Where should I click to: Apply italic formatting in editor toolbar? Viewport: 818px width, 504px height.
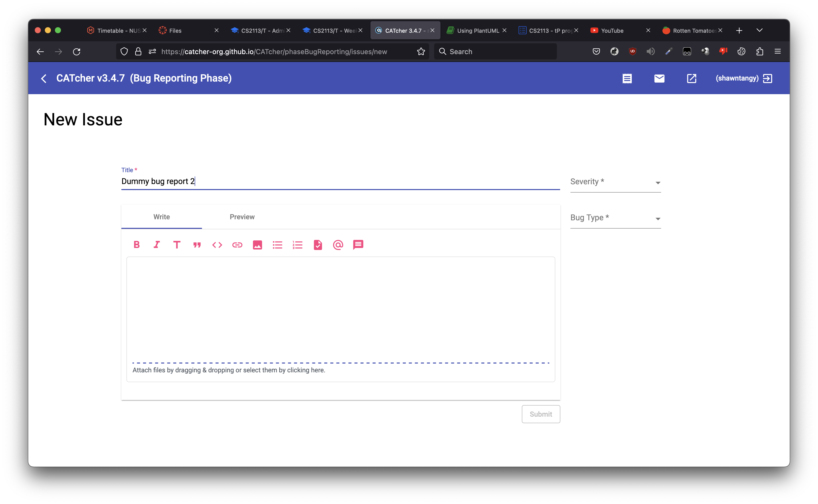click(x=157, y=245)
